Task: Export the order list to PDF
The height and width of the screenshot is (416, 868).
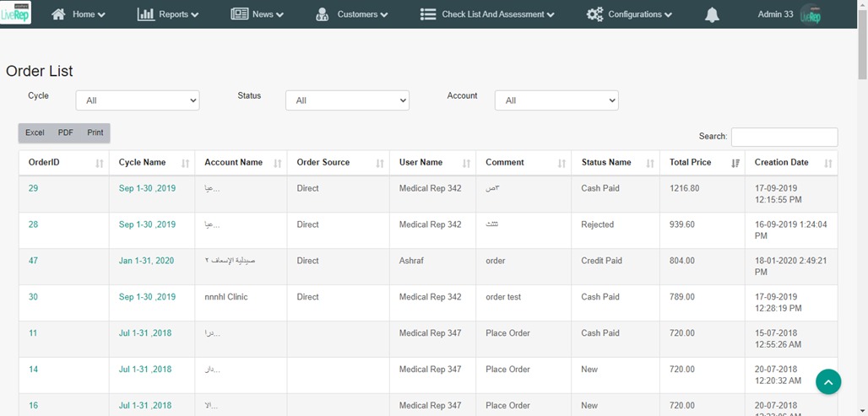Action: coord(65,132)
